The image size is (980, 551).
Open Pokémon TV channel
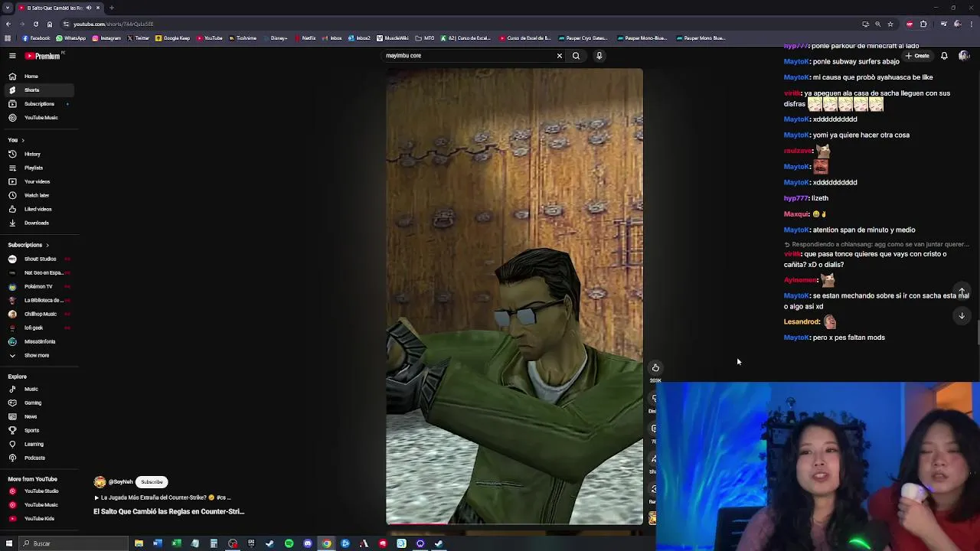pyautogui.click(x=38, y=286)
